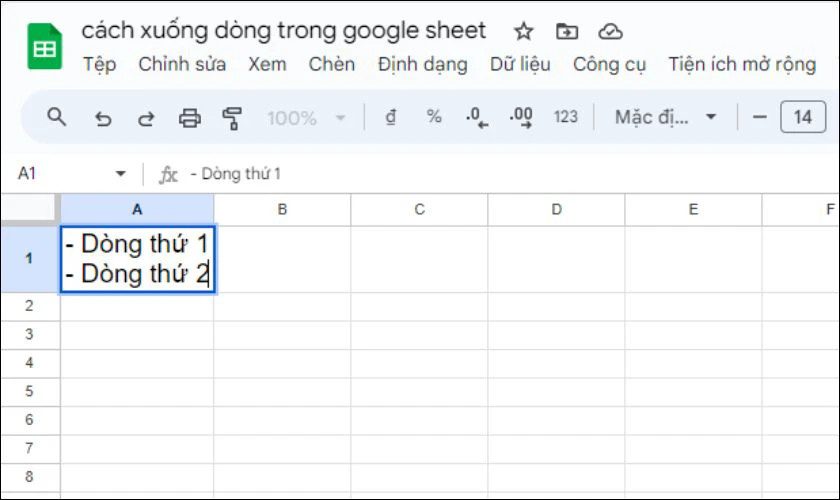The image size is (840, 500).
Task: Apply percent format to cell
Action: [x=434, y=117]
